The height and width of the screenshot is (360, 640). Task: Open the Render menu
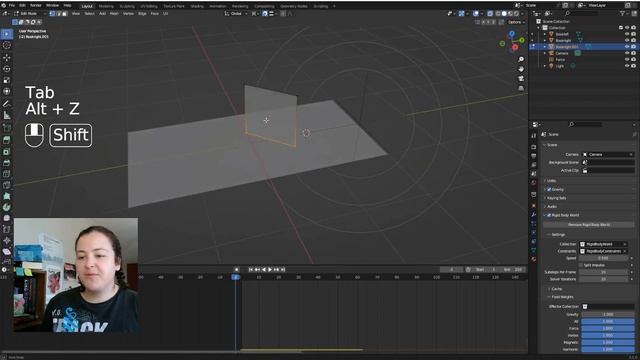point(36,6)
